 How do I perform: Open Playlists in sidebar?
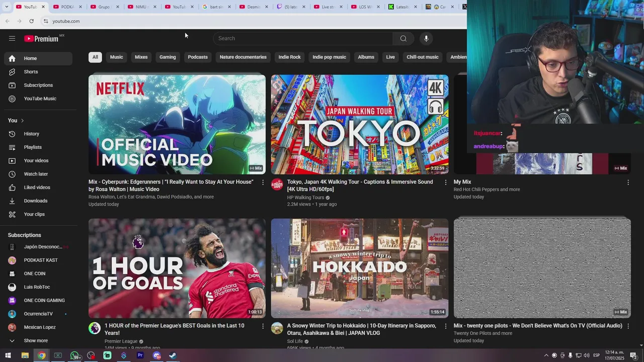coord(38,147)
